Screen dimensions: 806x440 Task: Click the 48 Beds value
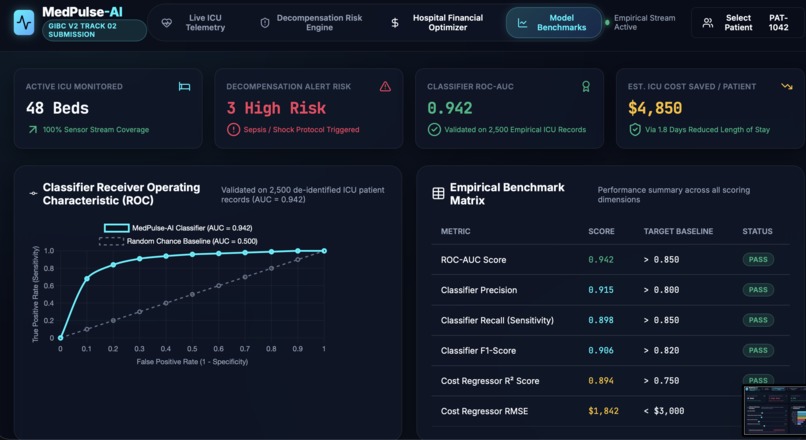[x=58, y=108]
